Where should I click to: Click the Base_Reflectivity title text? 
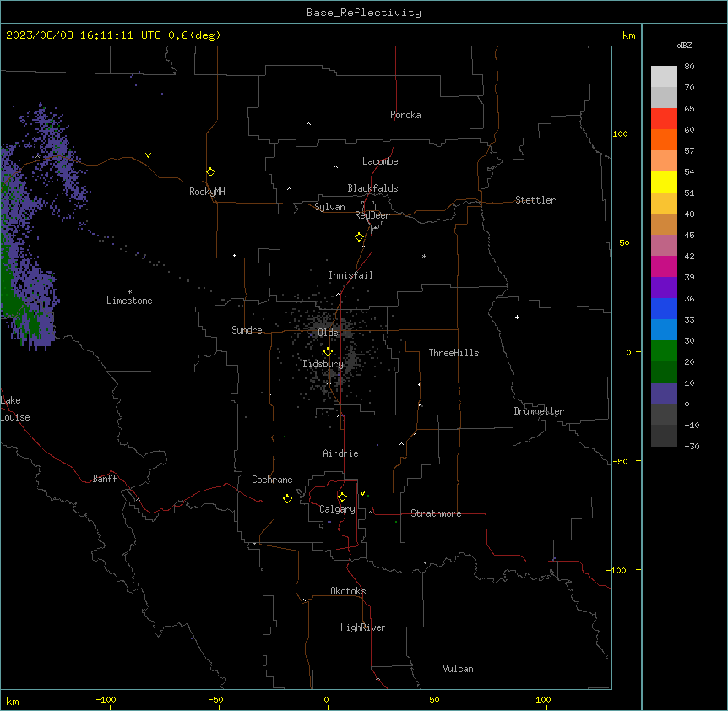click(364, 13)
